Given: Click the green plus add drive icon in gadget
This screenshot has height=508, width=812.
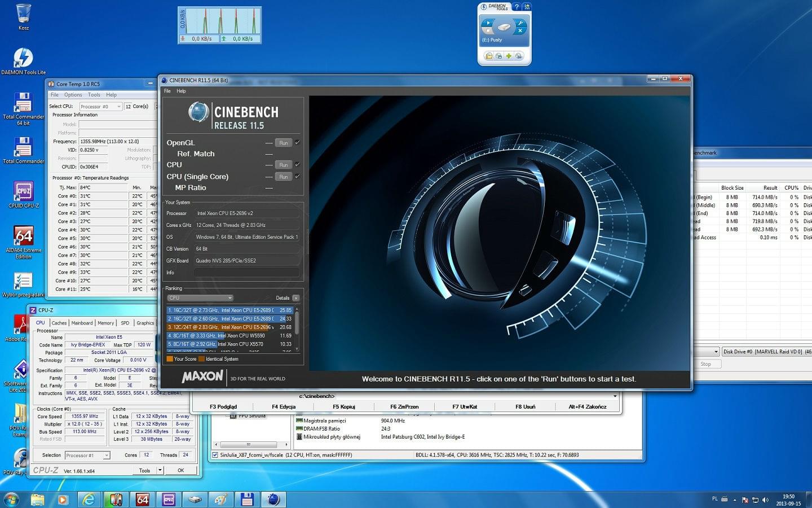Looking at the screenshot, I should click(509, 56).
